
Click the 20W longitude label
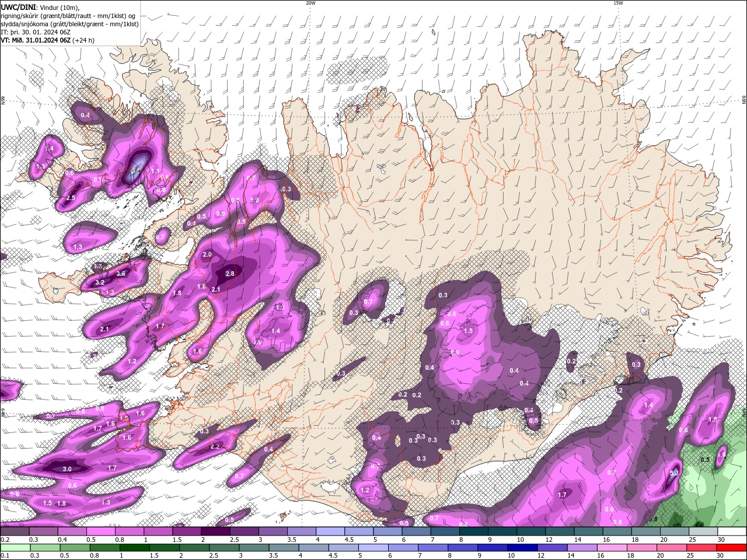tap(310, 3)
